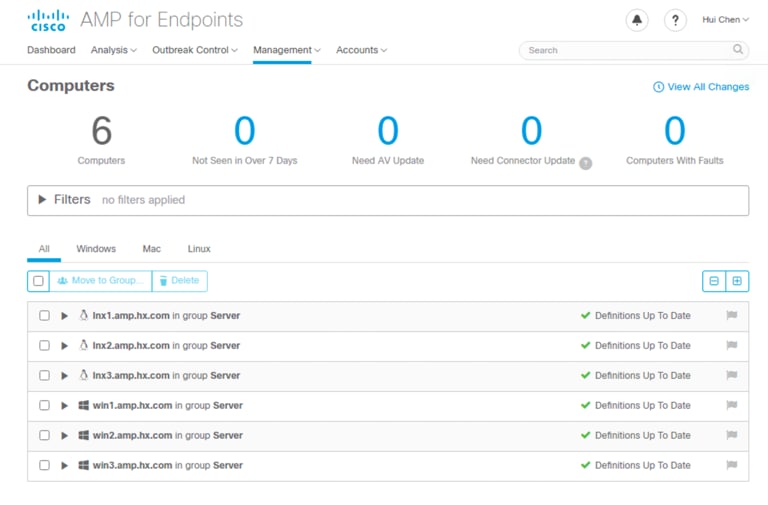
Task: Collapse all computer rows button
Action: (714, 281)
